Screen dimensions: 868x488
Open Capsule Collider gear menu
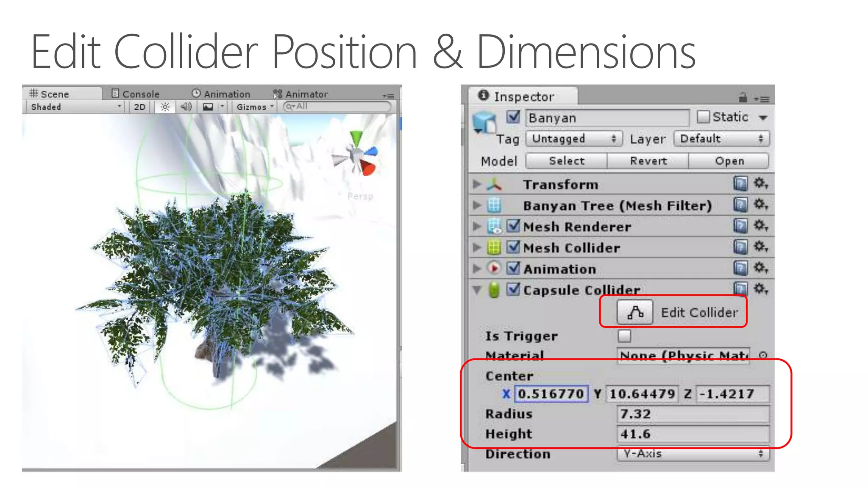(760, 289)
